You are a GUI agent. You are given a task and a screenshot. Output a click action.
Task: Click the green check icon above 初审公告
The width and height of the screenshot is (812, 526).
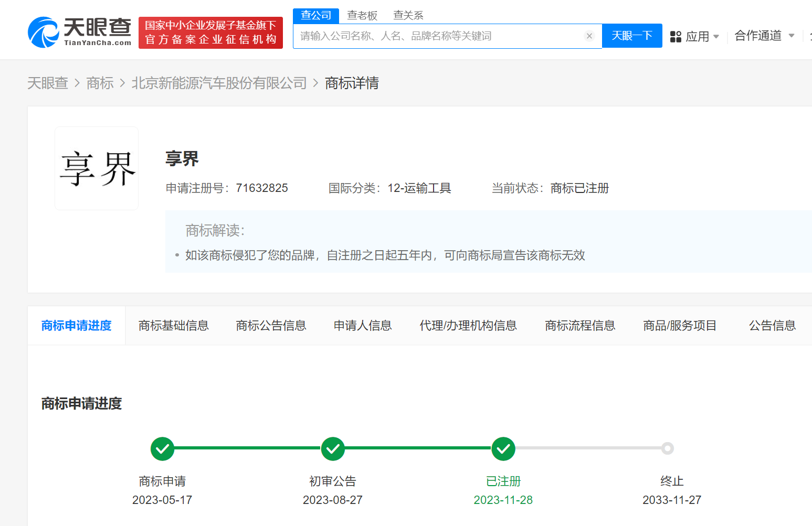pos(333,449)
